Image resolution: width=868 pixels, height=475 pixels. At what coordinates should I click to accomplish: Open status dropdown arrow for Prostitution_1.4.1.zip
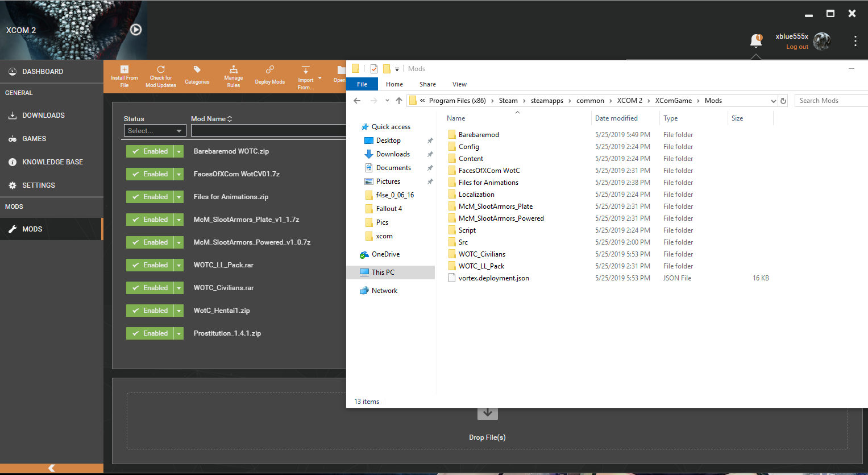tap(179, 333)
